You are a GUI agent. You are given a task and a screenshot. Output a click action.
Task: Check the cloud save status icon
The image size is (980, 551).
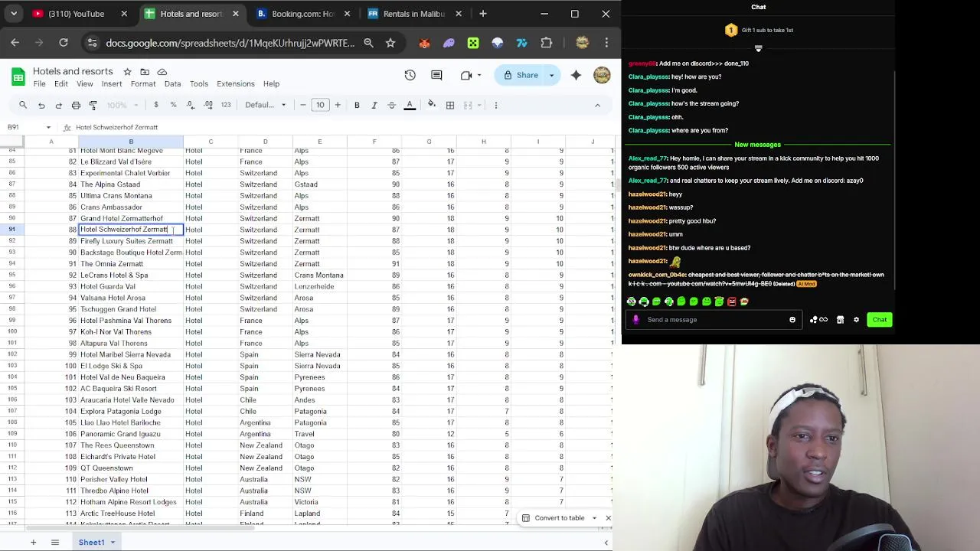162,71
